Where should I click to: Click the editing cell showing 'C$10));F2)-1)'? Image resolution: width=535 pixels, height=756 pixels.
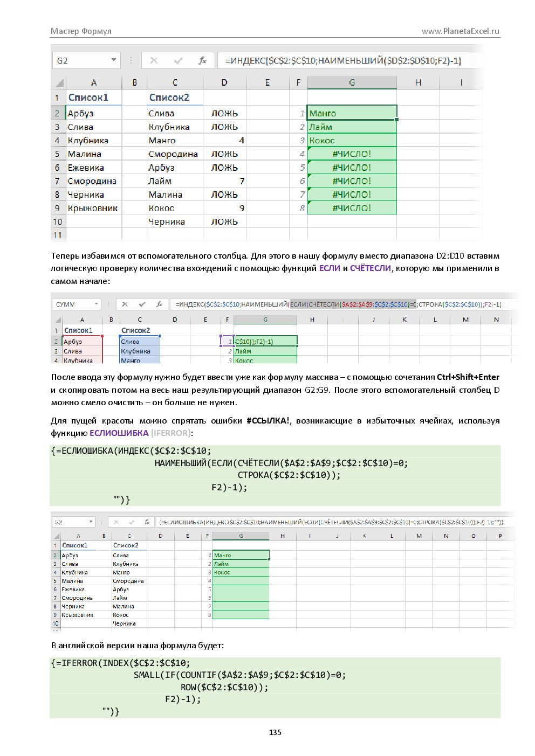point(265,342)
